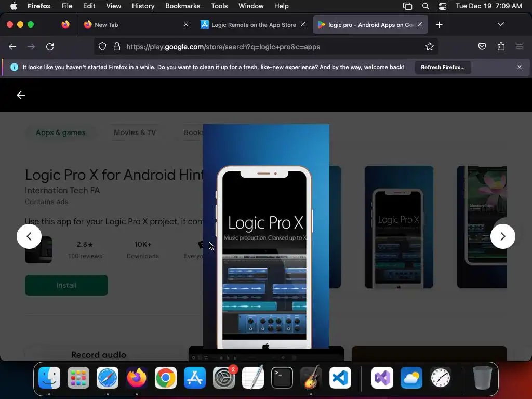Select the second Logic Pro X phone thumbnail
This screenshot has width=532, height=399.
398,227
